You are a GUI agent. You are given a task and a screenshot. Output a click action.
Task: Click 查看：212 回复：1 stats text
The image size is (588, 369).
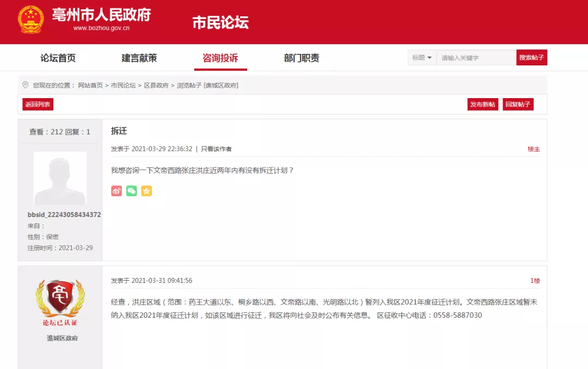(60, 132)
